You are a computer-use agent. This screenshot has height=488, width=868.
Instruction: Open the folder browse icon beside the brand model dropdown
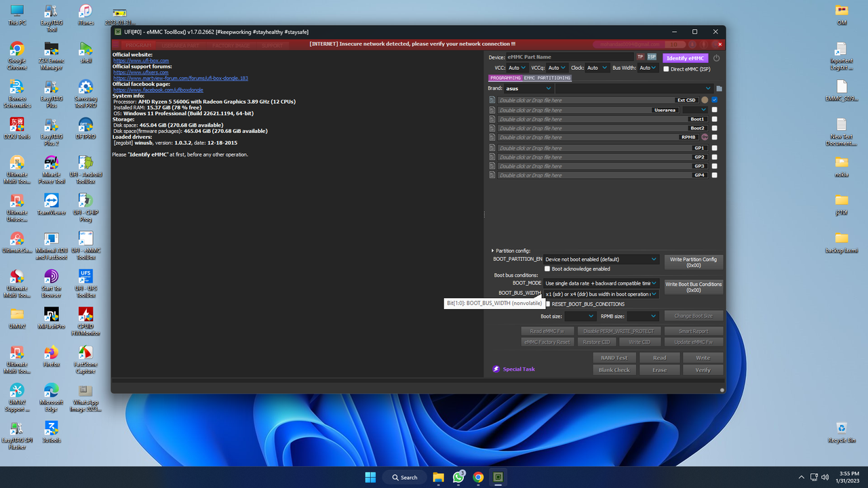click(x=719, y=88)
